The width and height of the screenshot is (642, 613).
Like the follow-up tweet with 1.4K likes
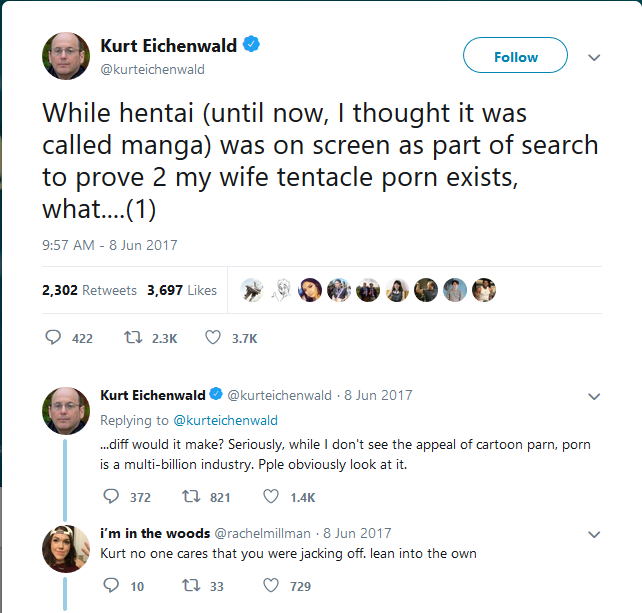[x=270, y=496]
